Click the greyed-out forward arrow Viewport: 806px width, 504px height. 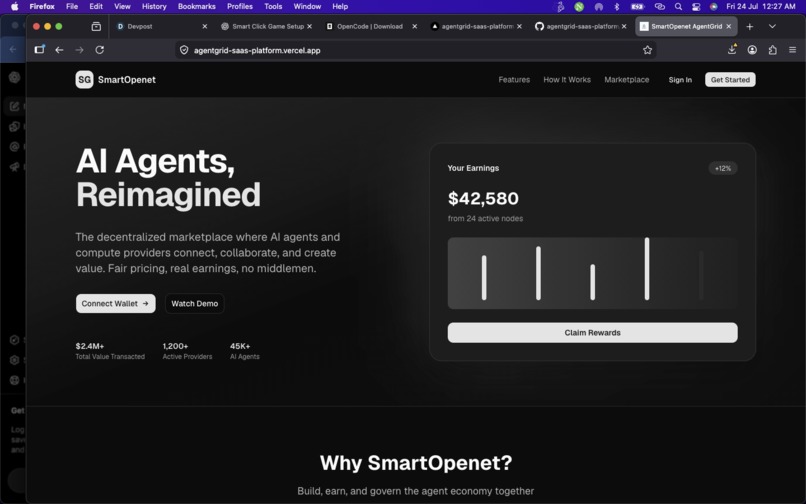(x=79, y=50)
